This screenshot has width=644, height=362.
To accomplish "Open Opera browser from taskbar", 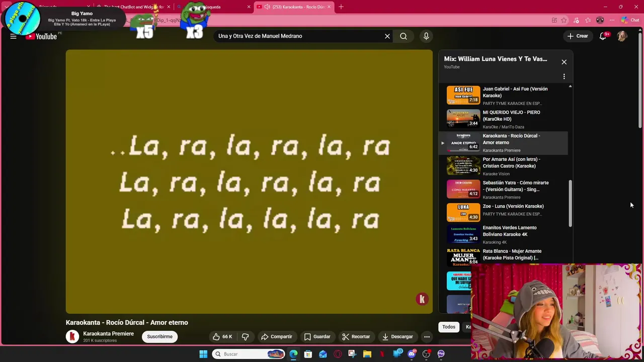I will (x=338, y=354).
